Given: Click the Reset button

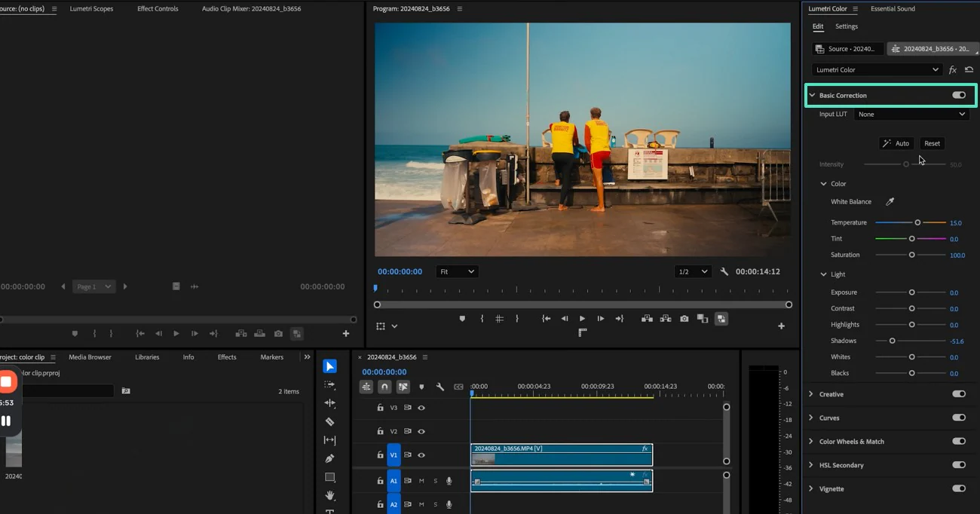Looking at the screenshot, I should tap(933, 143).
